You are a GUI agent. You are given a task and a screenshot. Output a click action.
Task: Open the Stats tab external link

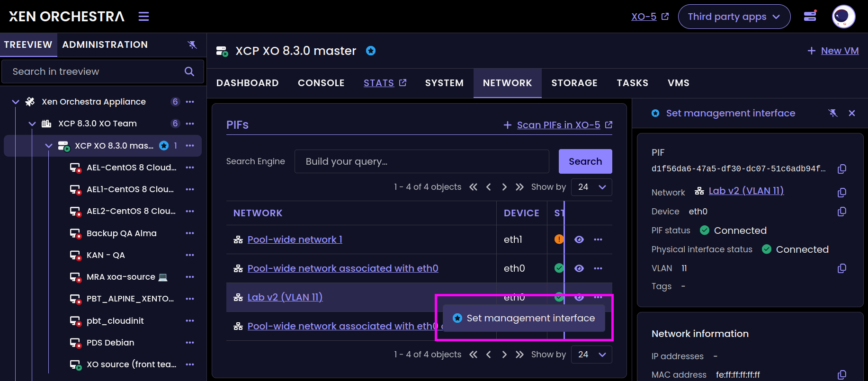point(385,83)
